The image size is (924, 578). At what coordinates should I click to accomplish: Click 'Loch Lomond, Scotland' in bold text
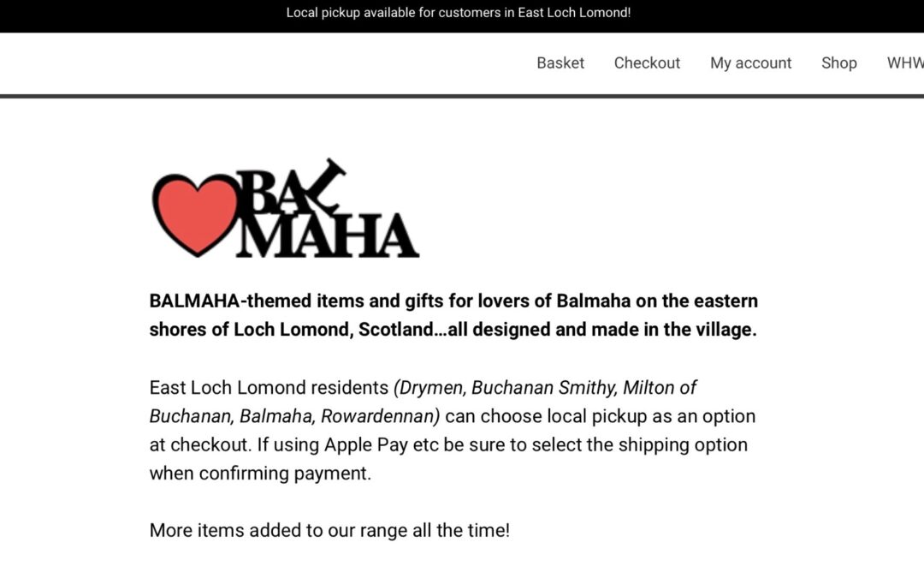click(x=335, y=330)
